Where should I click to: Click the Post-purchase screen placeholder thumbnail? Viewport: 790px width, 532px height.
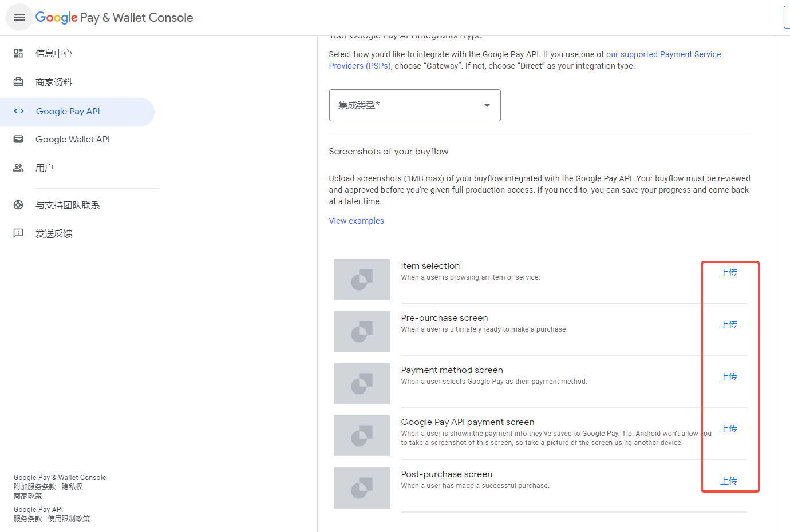[362, 488]
